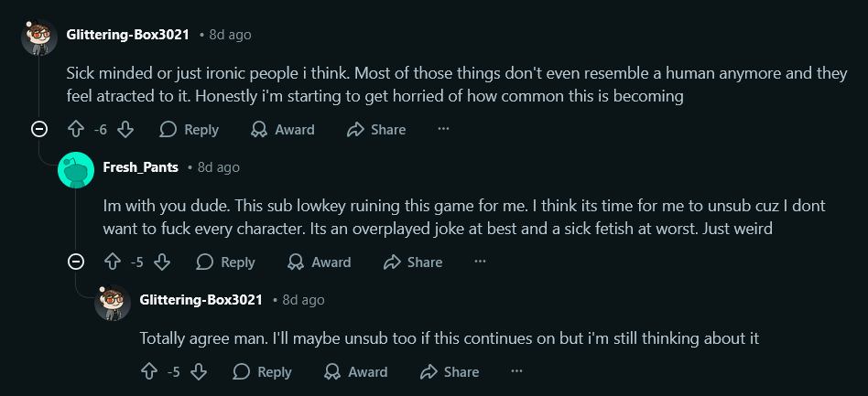This screenshot has height=396, width=868.
Task: Downvote the Fresh_Pants comment
Action: point(163,262)
